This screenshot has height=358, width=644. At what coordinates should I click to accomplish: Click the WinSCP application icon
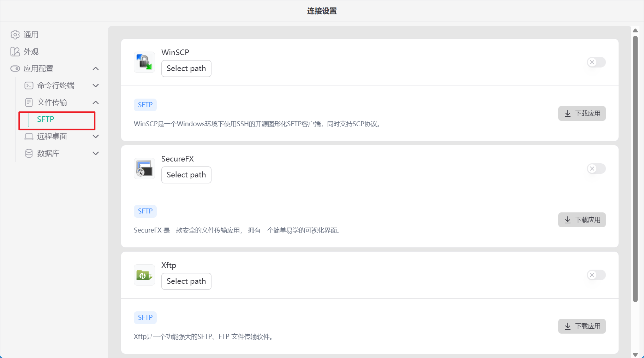pyautogui.click(x=144, y=62)
